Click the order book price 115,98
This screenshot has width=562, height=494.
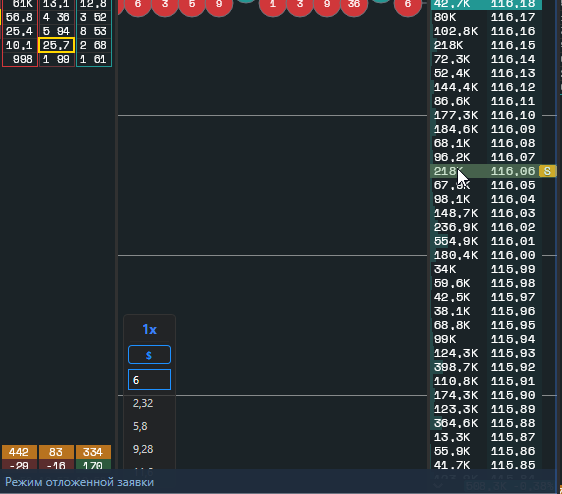pos(513,283)
